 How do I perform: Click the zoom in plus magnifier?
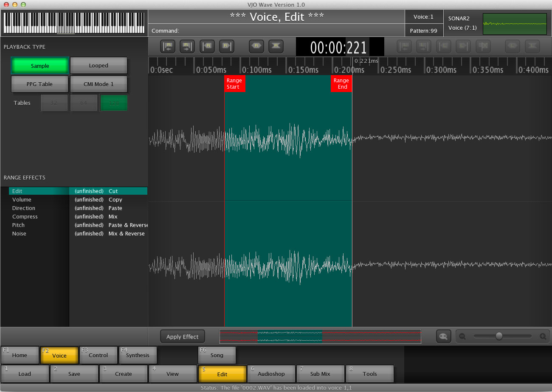543,336
